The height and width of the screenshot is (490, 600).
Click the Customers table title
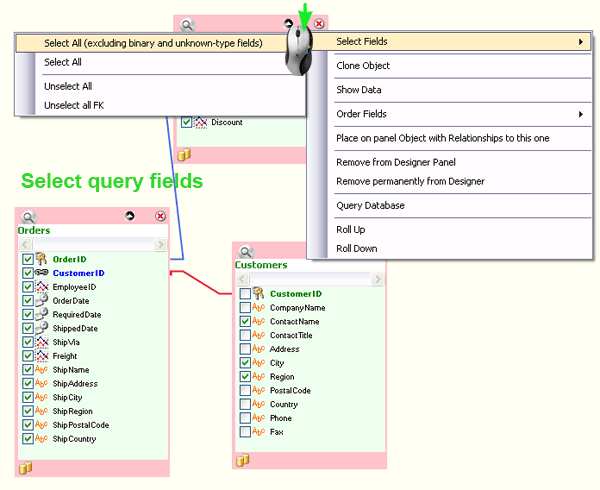[x=261, y=265]
